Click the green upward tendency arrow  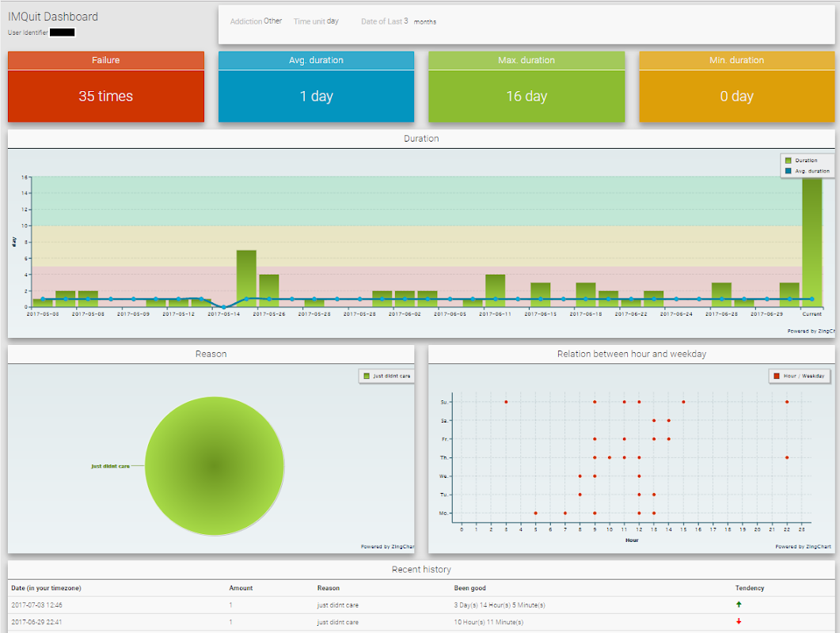click(x=739, y=605)
